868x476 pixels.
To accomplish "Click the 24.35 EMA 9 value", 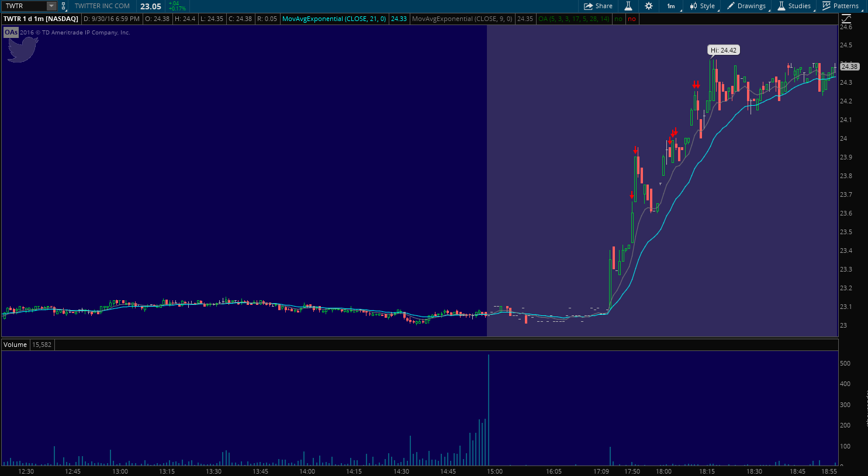I will [525, 19].
